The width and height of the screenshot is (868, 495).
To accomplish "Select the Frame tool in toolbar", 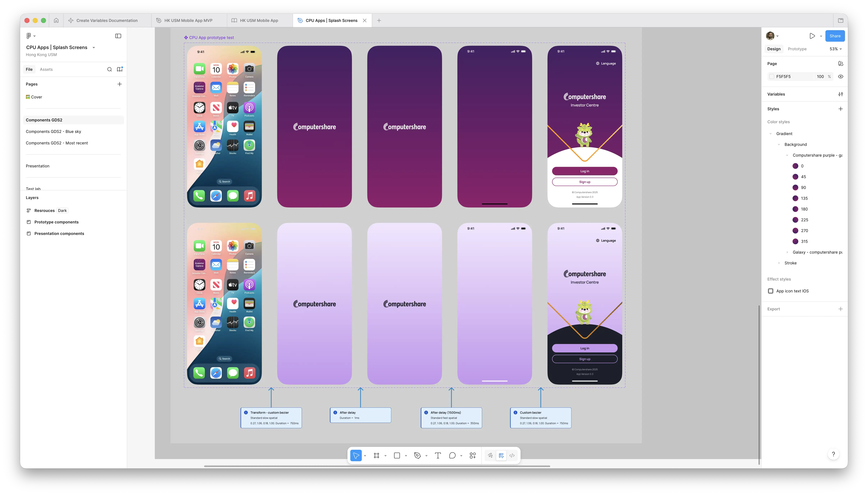I will pyautogui.click(x=376, y=455).
